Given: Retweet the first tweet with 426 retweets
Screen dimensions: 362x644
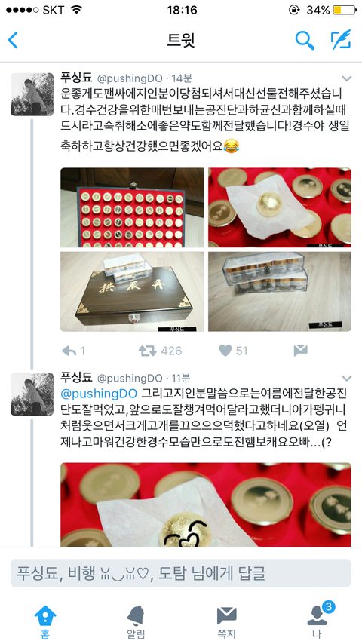Looking at the screenshot, I should pos(148,351).
